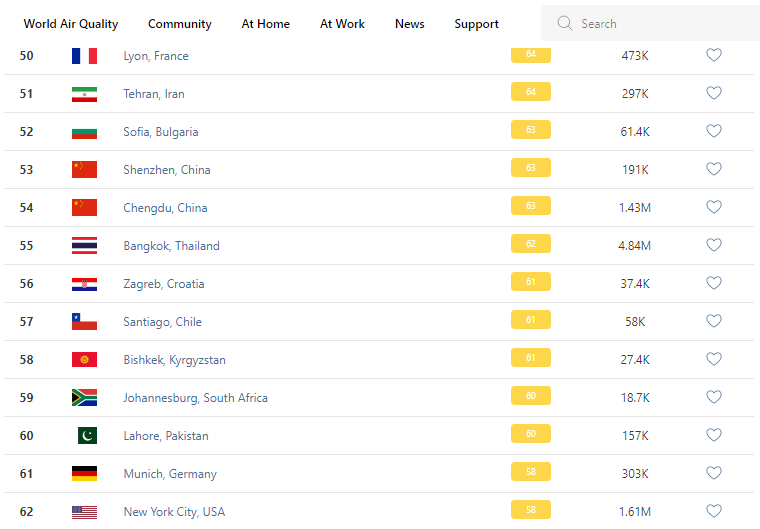Open the World Air Quality menu
Screen dimensions: 760x529
pos(71,24)
